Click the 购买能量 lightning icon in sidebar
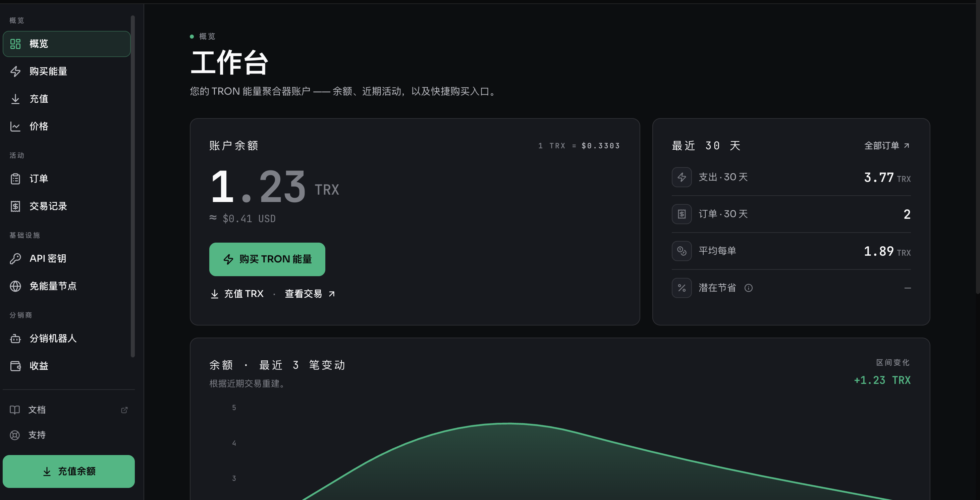 [x=15, y=71]
